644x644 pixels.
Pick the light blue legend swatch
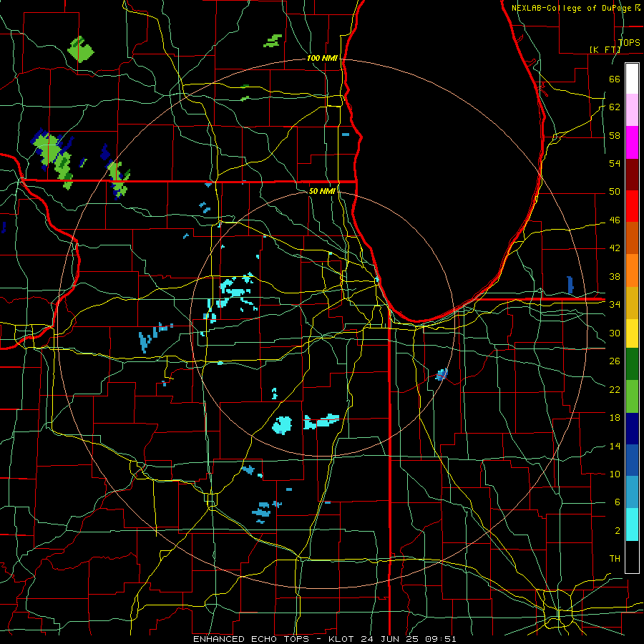point(632,492)
